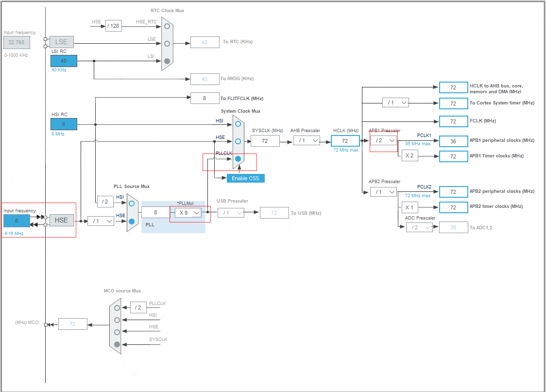Select PLLCLK in the MCO source Mux
The image size is (546, 392).
click(117, 307)
